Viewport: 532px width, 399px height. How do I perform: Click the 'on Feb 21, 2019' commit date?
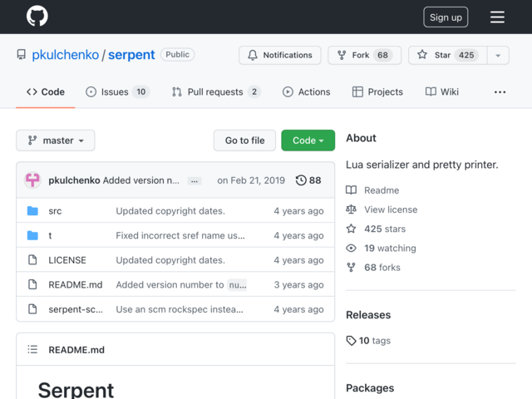tap(251, 180)
